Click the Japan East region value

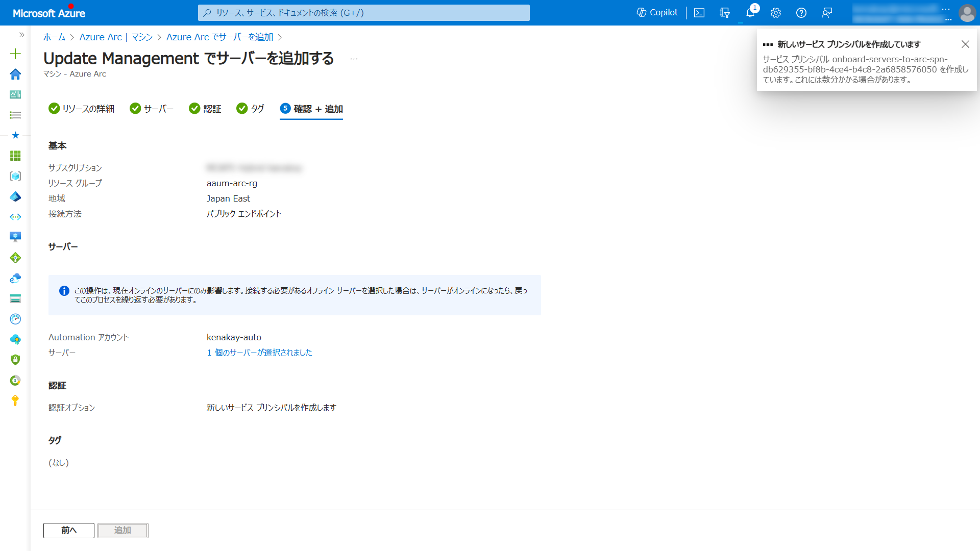pyautogui.click(x=228, y=198)
